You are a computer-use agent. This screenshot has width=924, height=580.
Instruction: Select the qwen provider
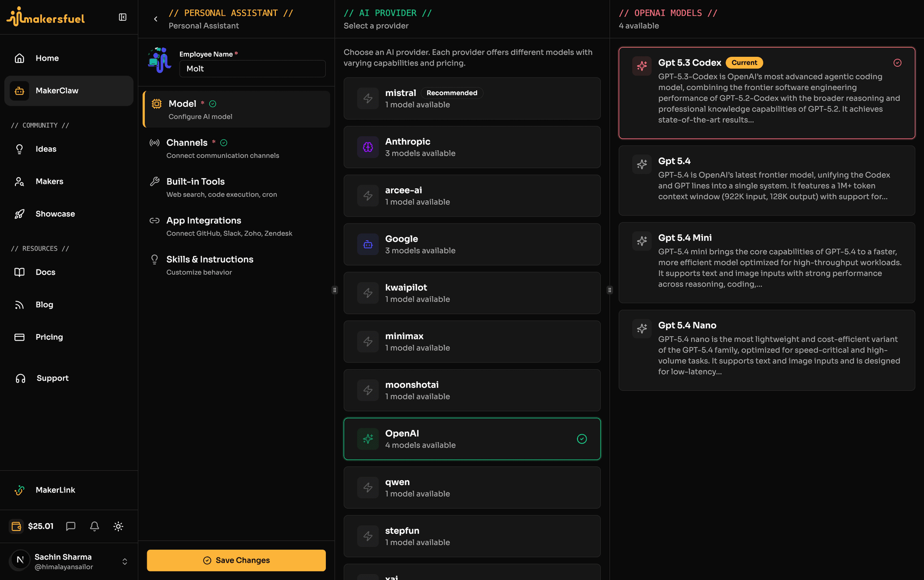[472, 488]
